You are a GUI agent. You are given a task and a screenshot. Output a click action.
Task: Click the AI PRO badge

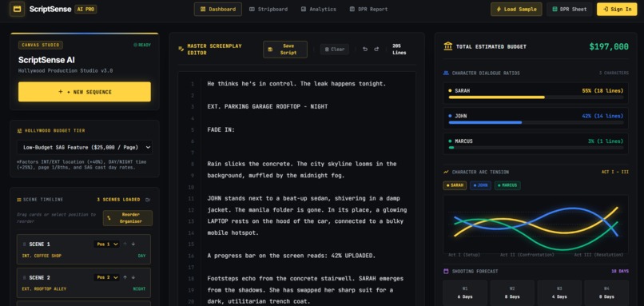[85, 9]
